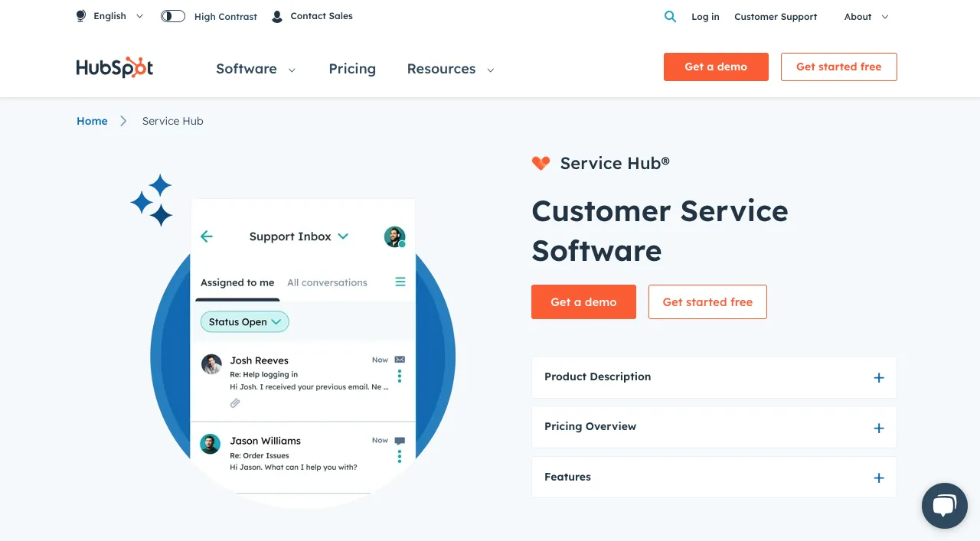This screenshot has height=541, width=980.
Task: Switch to the All conversations tab
Action: (327, 282)
